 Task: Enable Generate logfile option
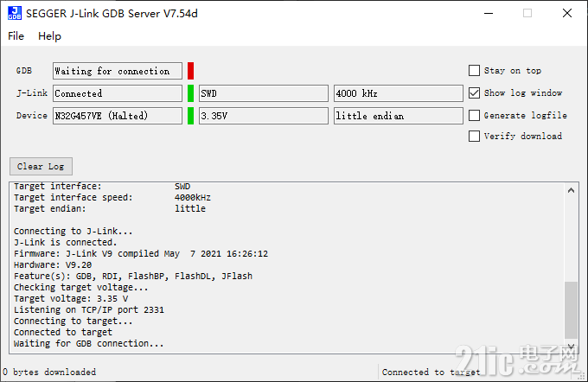point(474,116)
